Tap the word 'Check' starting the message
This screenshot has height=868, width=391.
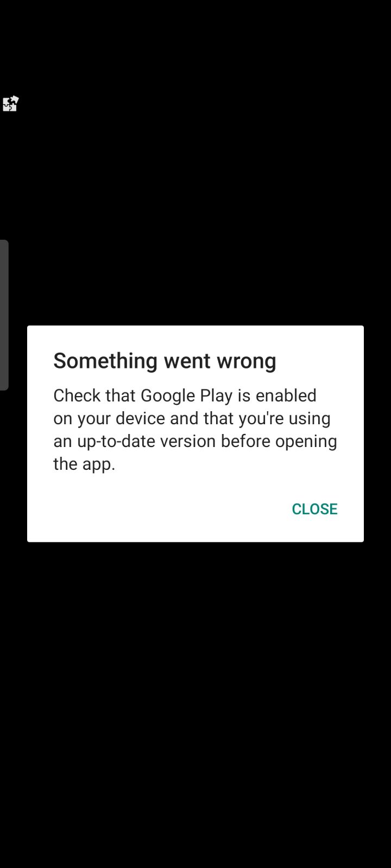pyautogui.click(x=77, y=395)
